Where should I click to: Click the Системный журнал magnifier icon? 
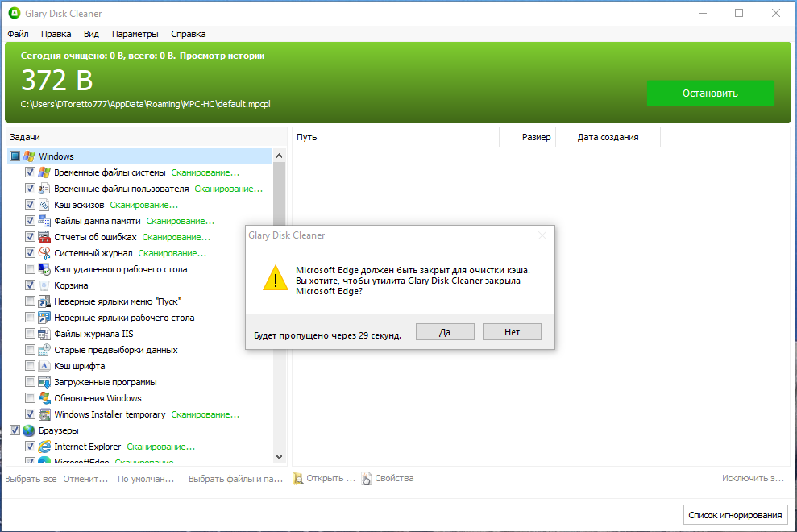point(43,252)
